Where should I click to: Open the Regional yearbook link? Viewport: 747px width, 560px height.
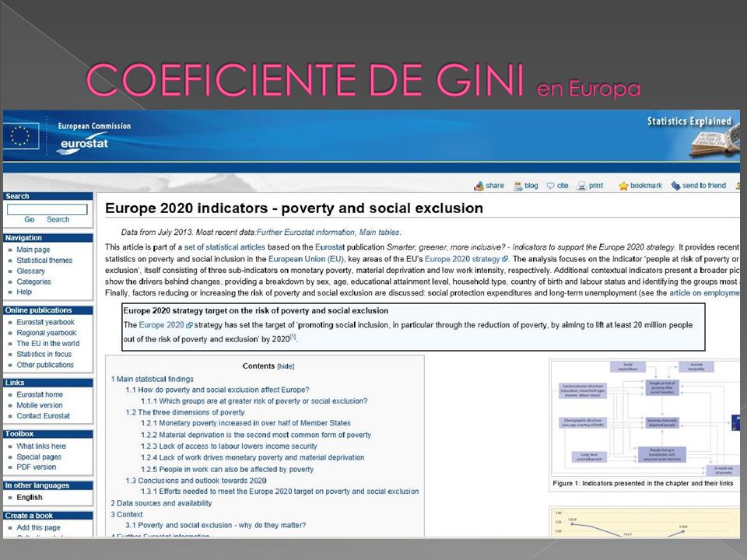point(46,333)
